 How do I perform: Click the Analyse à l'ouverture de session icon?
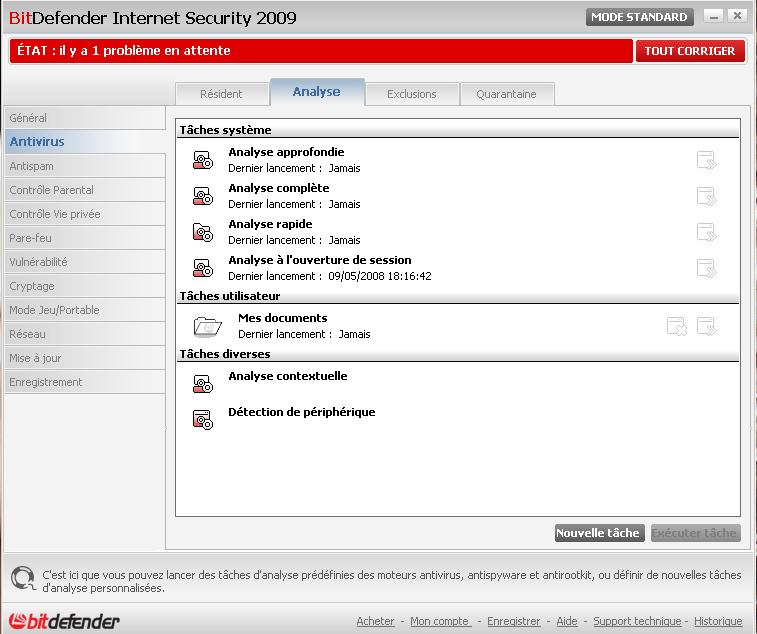pos(203,268)
